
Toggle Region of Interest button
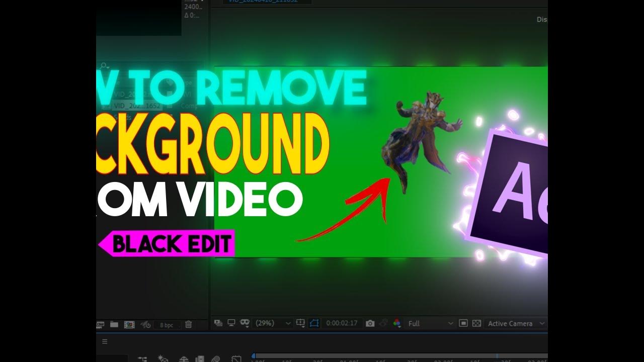(x=463, y=323)
